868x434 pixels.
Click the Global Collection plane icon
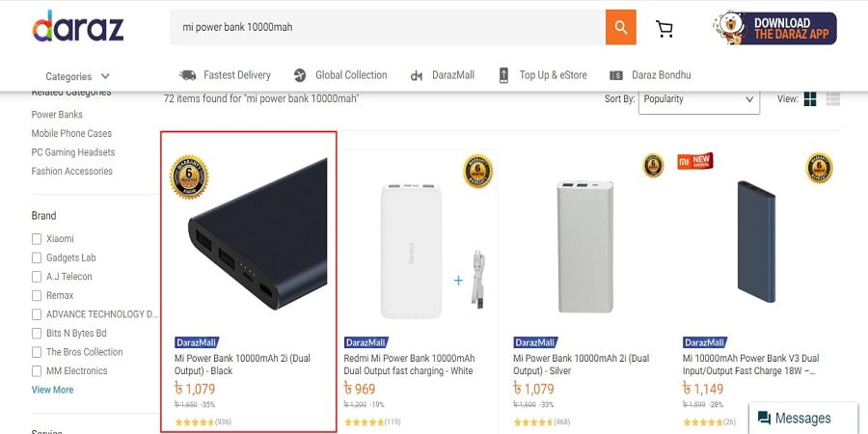299,75
